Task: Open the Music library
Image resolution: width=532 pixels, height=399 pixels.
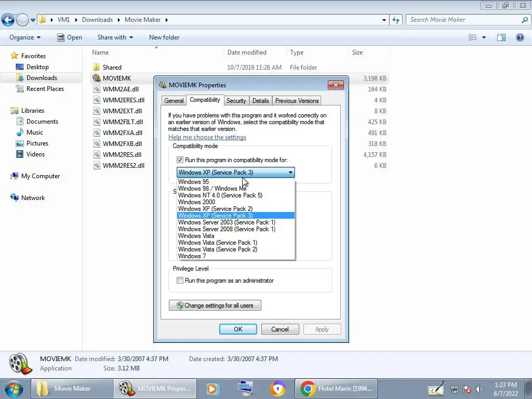Action: point(35,132)
